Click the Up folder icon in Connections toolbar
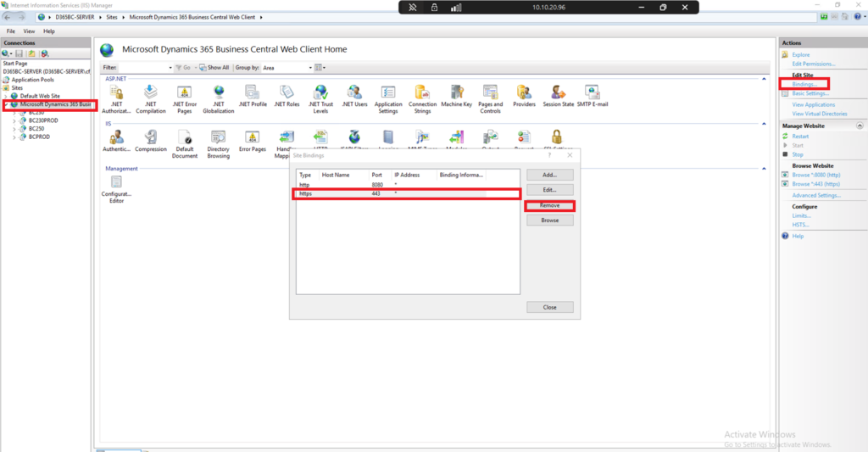The width and height of the screenshot is (868, 452). coord(31,53)
